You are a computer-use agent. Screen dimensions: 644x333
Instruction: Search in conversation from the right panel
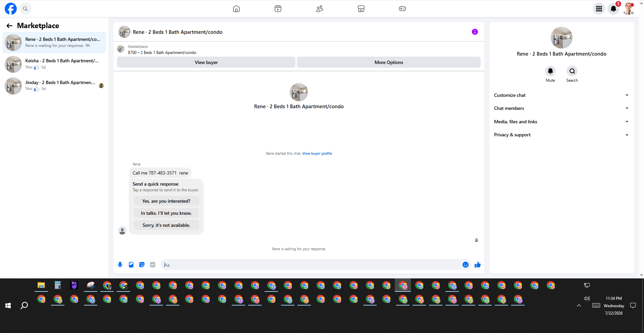[x=572, y=71]
